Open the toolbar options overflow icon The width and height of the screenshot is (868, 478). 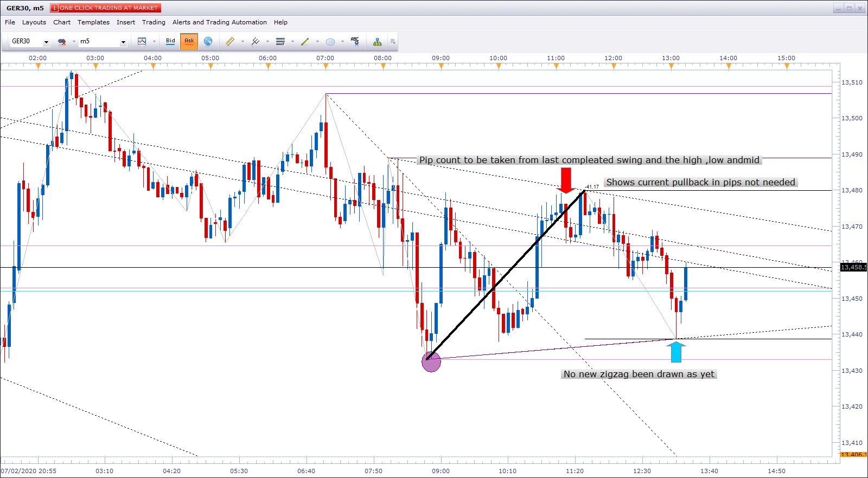coord(392,41)
